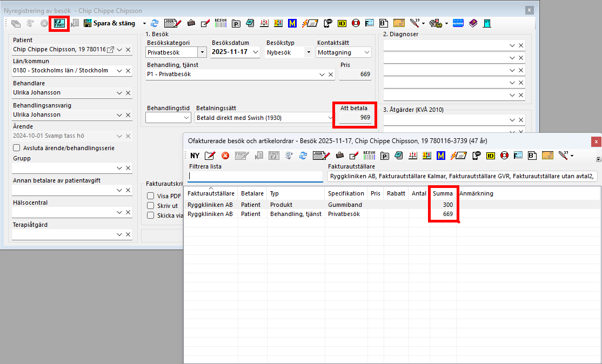Click the Filtrera lista input field

pyautogui.click(x=255, y=176)
